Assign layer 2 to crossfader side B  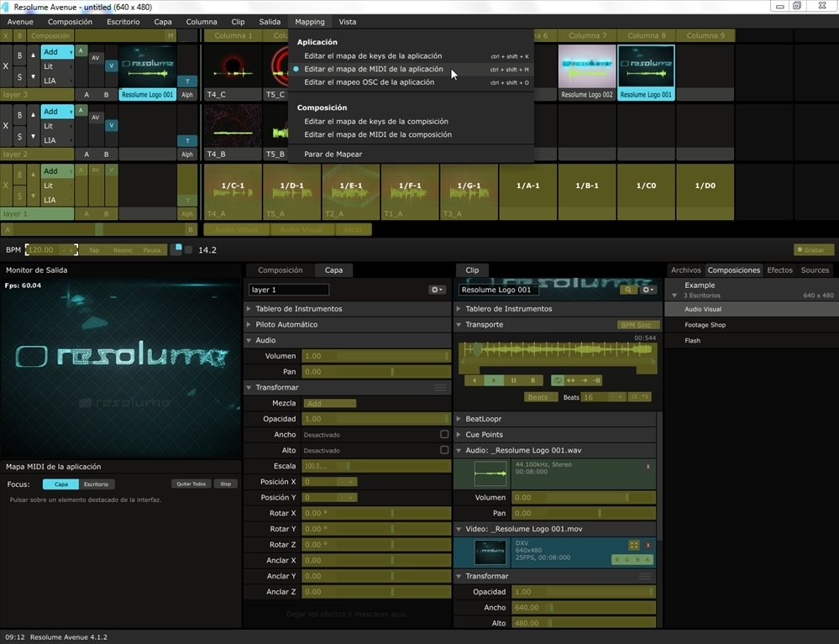pyautogui.click(x=107, y=154)
